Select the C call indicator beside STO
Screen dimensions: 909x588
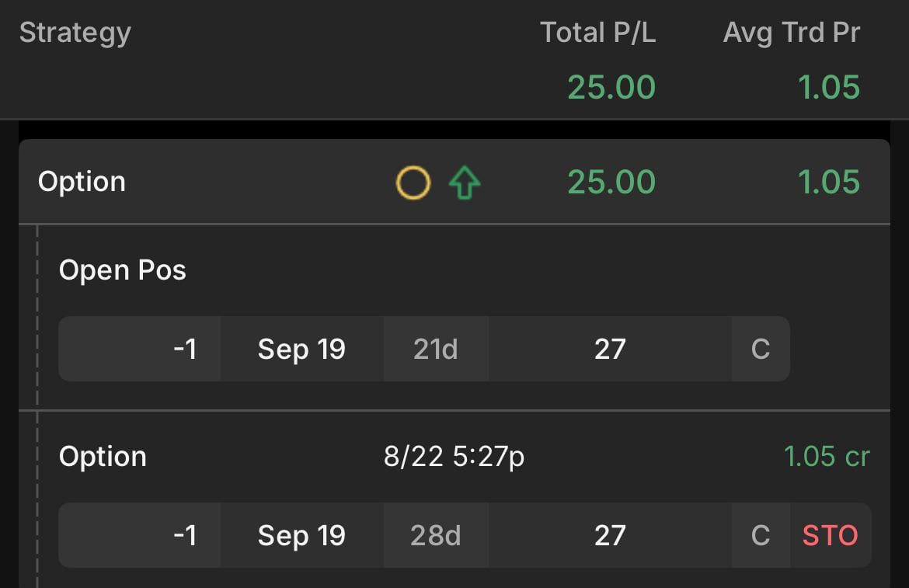(x=761, y=535)
